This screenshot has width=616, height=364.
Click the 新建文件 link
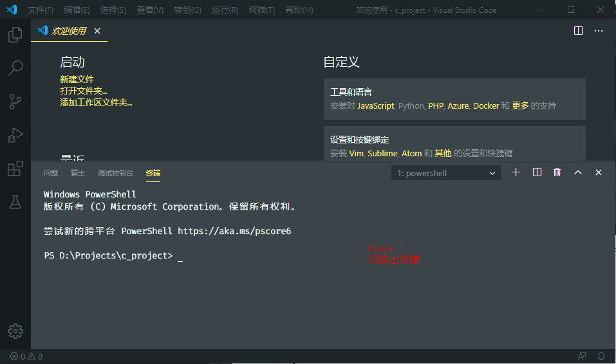77,79
